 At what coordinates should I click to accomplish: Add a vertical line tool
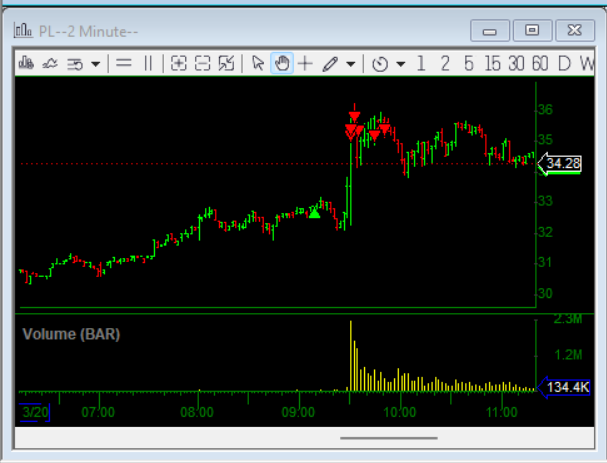(148, 63)
